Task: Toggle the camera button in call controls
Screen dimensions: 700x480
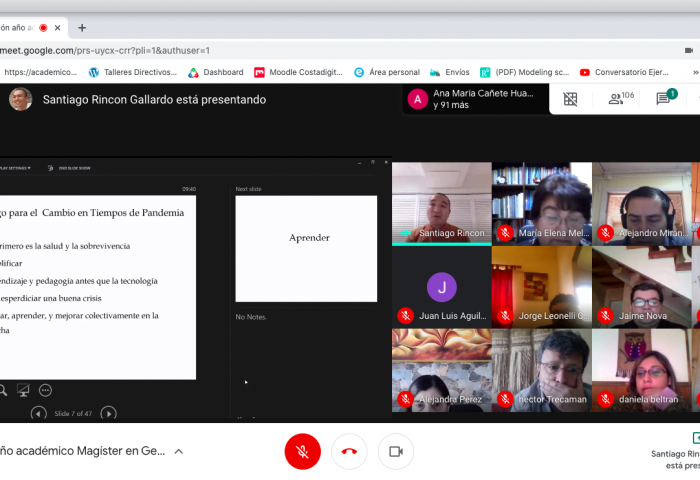Action: [395, 452]
